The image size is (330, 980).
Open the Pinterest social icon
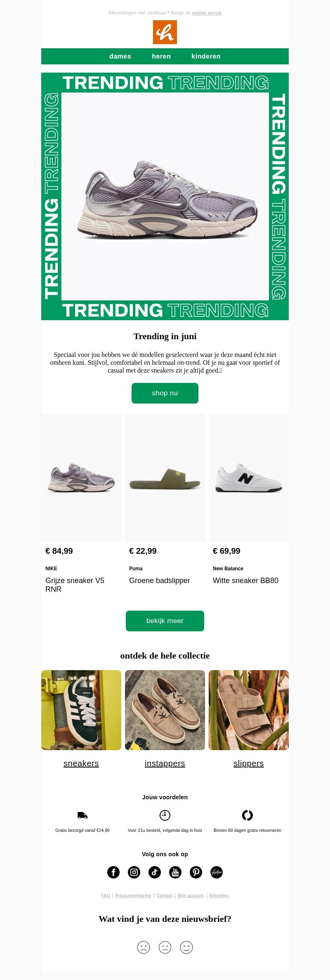196,872
